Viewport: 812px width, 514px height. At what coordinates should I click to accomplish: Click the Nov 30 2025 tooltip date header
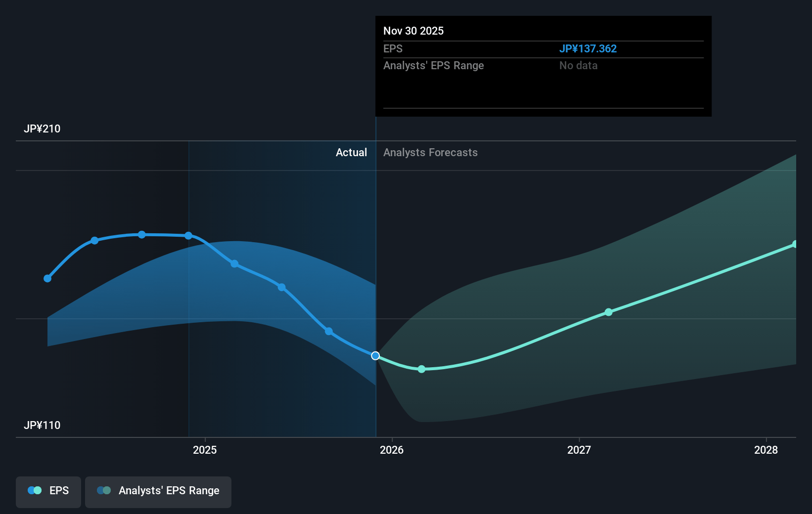point(413,31)
